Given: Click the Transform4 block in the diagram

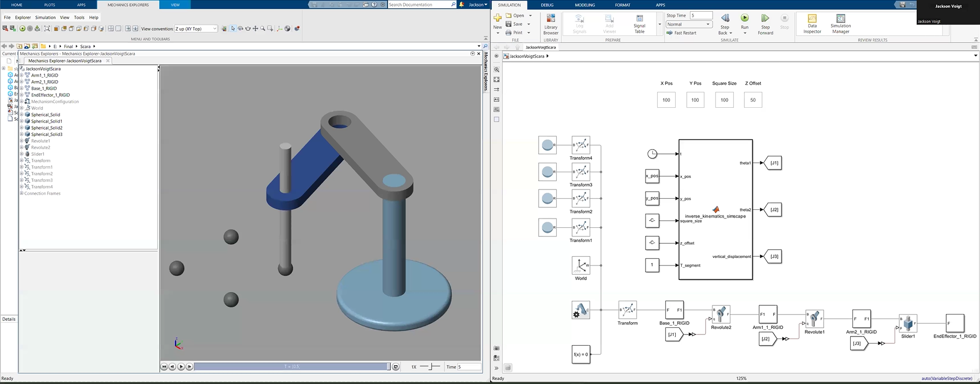Looking at the screenshot, I should click(x=581, y=145).
